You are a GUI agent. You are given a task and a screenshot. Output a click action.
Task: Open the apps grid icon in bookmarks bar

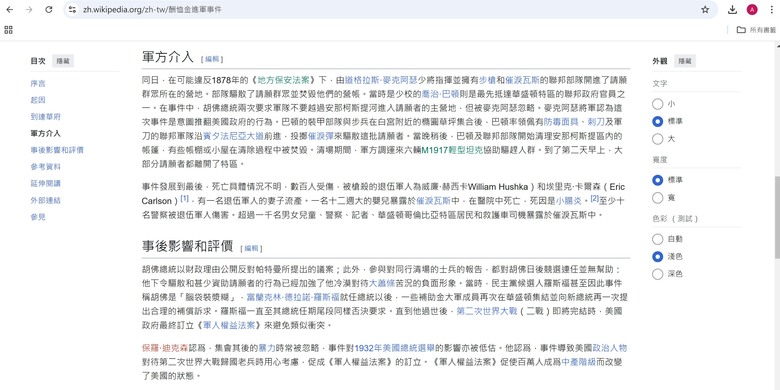[x=8, y=30]
